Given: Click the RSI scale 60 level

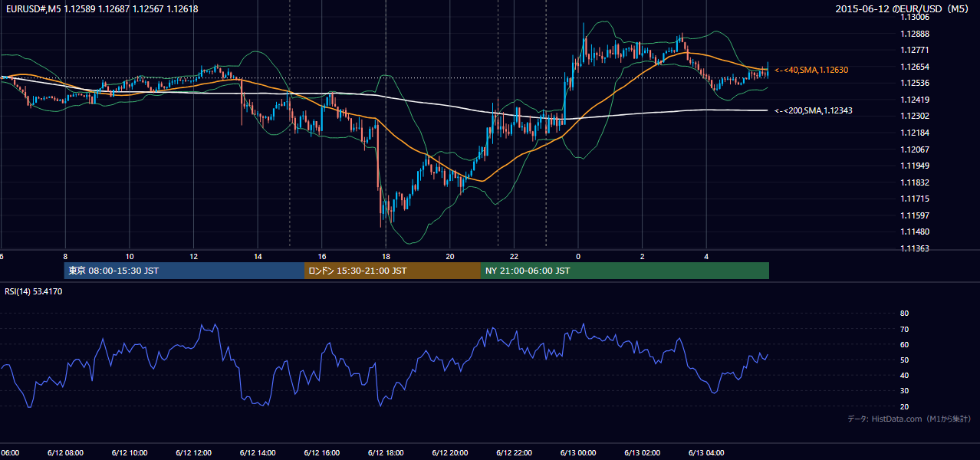Looking at the screenshot, I should point(904,344).
